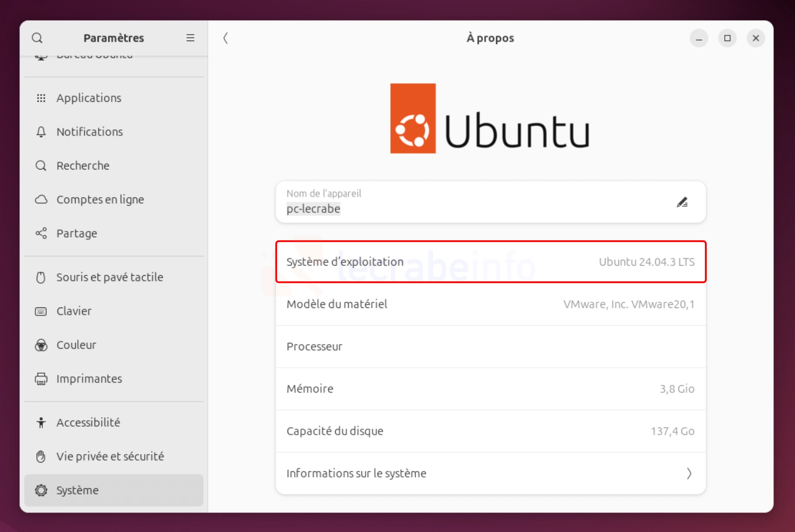Screen dimensions: 795x532
Task: Click the 3,8 Gio memory value
Action: click(x=677, y=389)
